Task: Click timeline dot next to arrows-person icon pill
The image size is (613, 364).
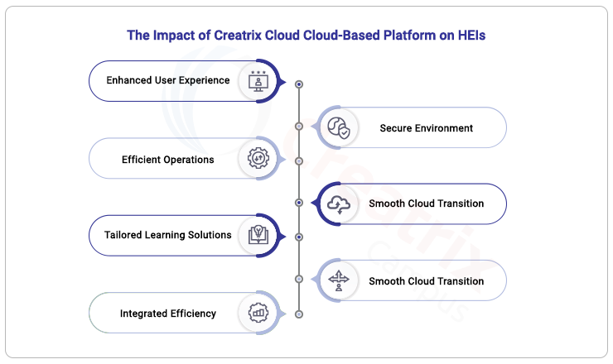Action: pyautogui.click(x=299, y=280)
